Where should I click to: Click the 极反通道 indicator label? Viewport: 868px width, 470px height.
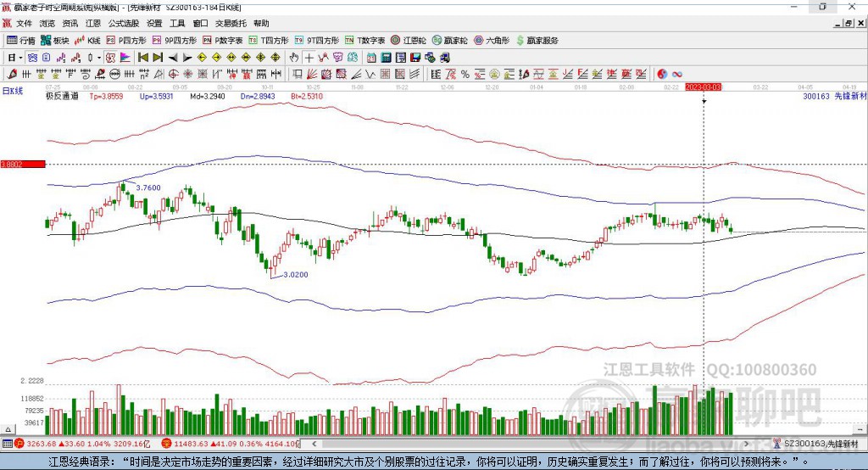(62, 96)
